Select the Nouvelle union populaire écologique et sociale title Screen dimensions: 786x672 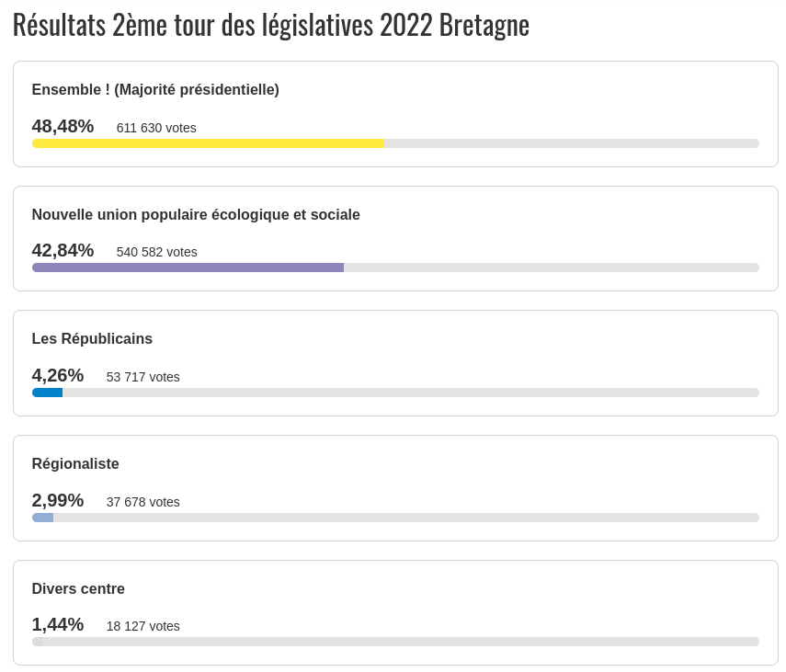click(196, 214)
